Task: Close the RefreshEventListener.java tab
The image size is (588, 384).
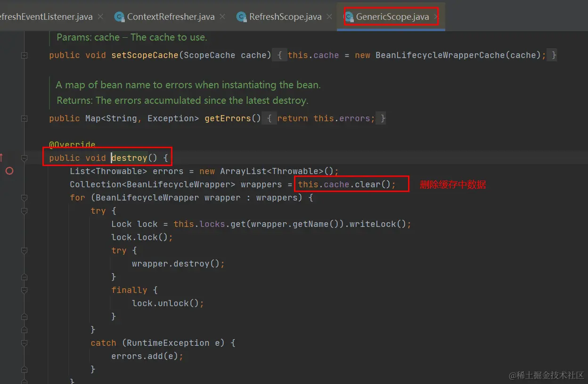Action: [100, 17]
